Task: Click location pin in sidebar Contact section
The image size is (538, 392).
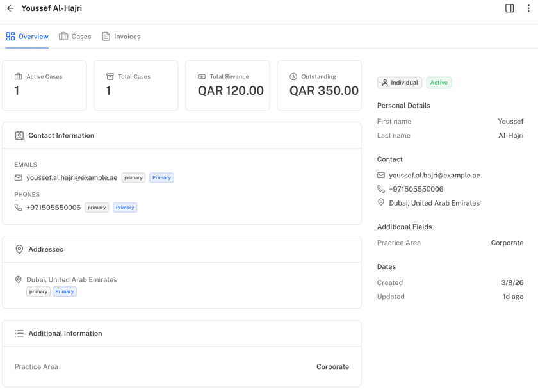Action: [x=381, y=202]
